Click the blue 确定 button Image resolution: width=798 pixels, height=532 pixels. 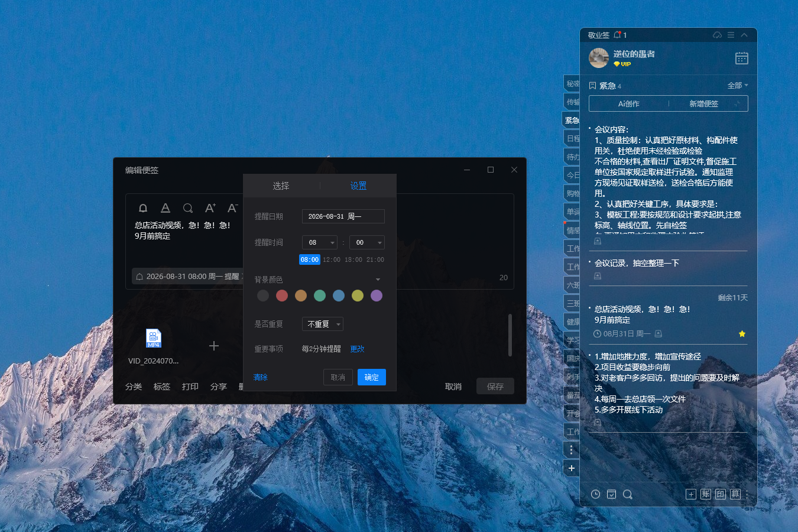pyautogui.click(x=372, y=377)
